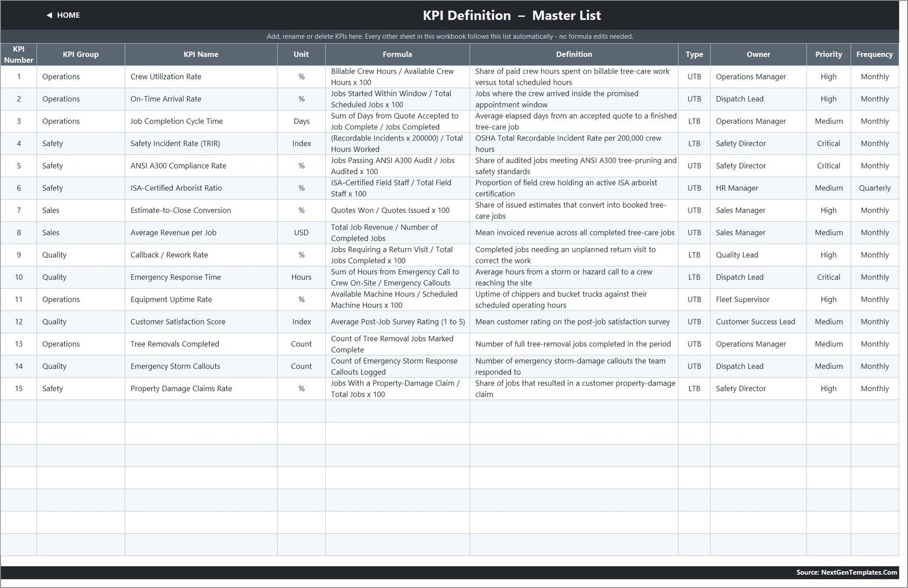Select the 'ANSI A300 Compliance Rate' cell
This screenshot has height=588, width=908.
pos(201,166)
